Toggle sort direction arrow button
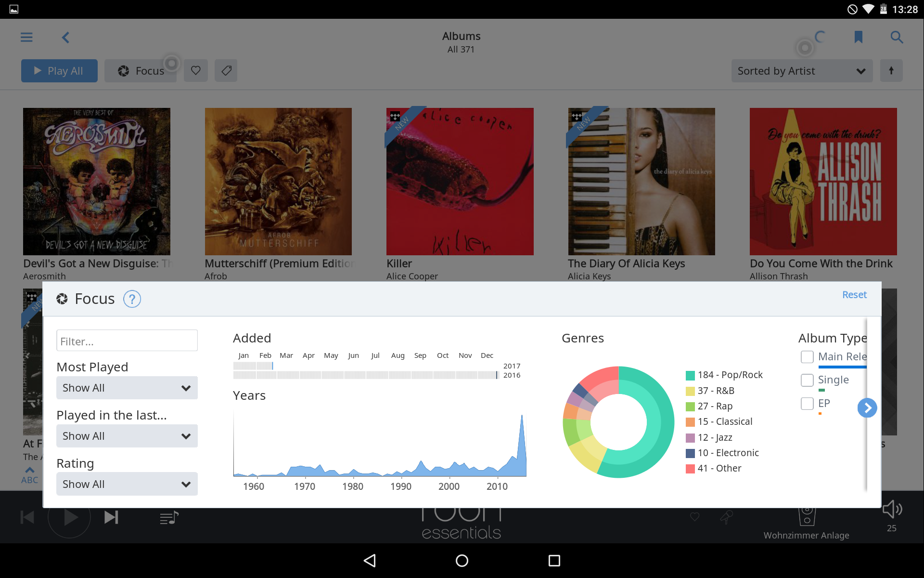The width and height of the screenshot is (924, 578). coord(891,71)
